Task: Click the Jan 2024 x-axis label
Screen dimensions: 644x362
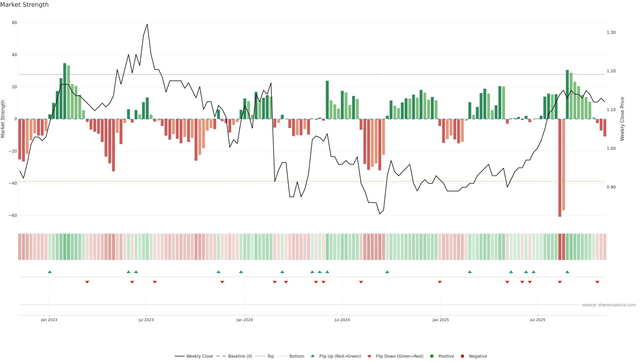Action: coord(245,320)
